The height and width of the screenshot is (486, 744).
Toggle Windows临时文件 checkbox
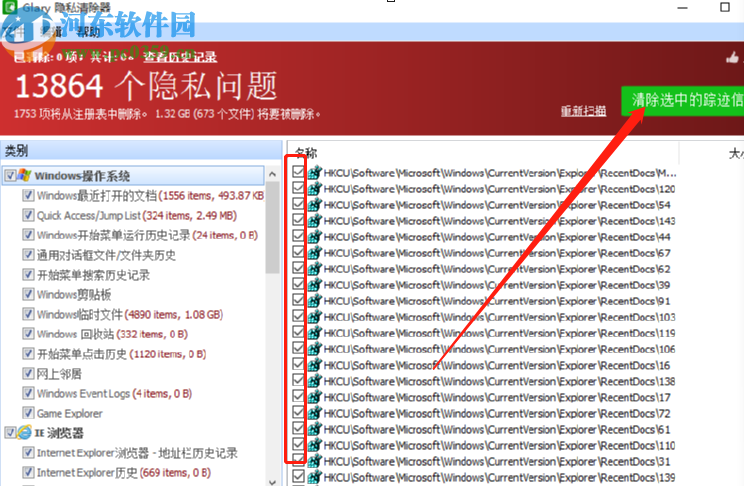[28, 314]
